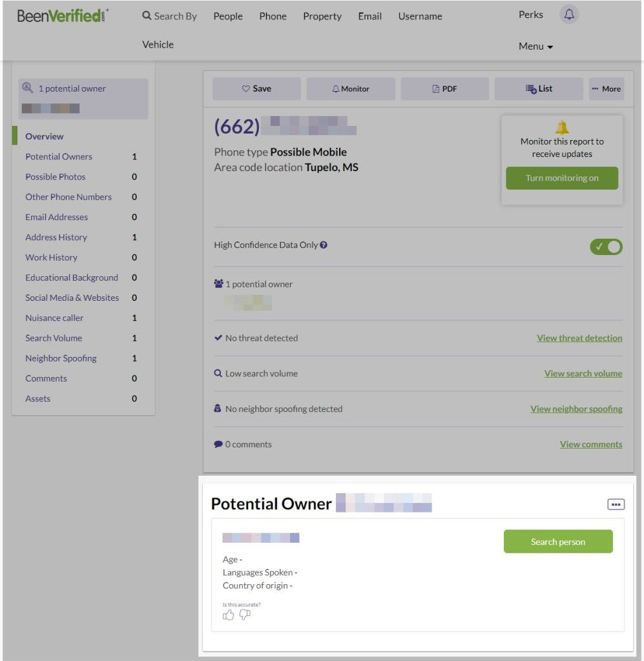Select Address History in sidebar
Screen dimensions: 644x661
pyautogui.click(x=56, y=238)
